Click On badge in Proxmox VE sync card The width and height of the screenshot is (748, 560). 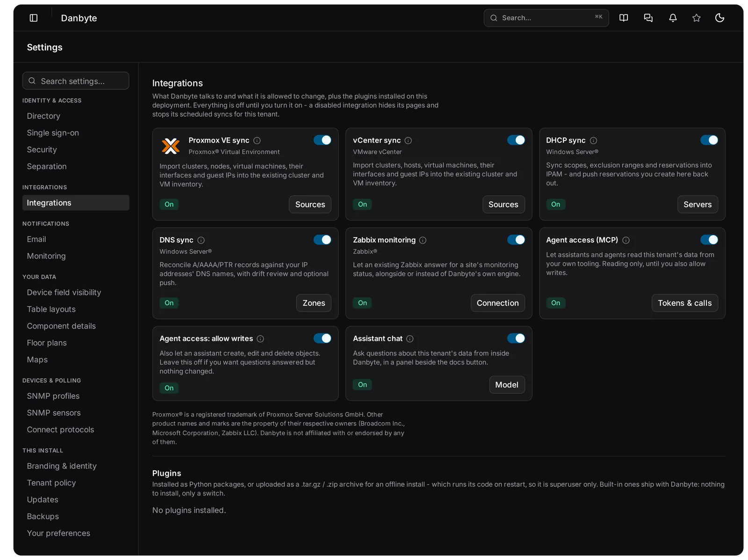(169, 205)
